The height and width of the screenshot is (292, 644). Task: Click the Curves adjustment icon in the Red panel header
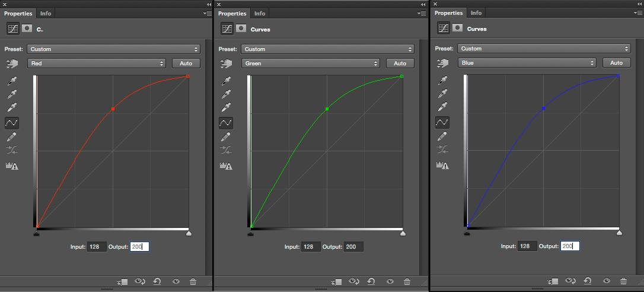tap(12, 29)
